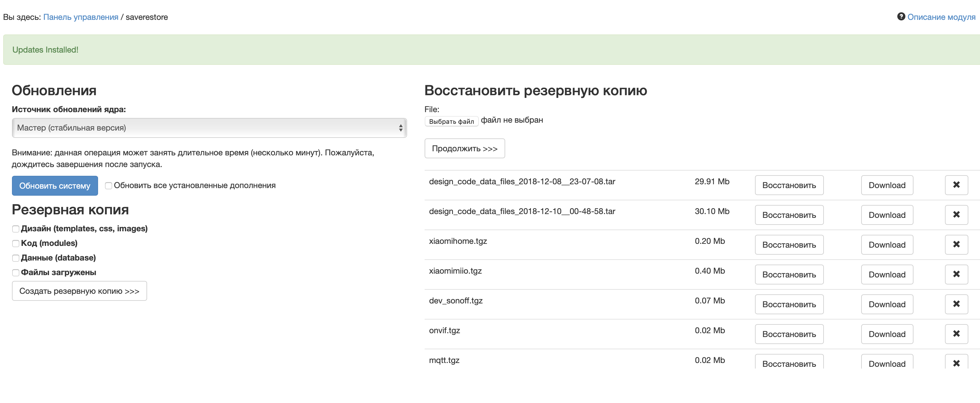Delete the onvif.tgz backup
This screenshot has width=980, height=403.
point(956,334)
